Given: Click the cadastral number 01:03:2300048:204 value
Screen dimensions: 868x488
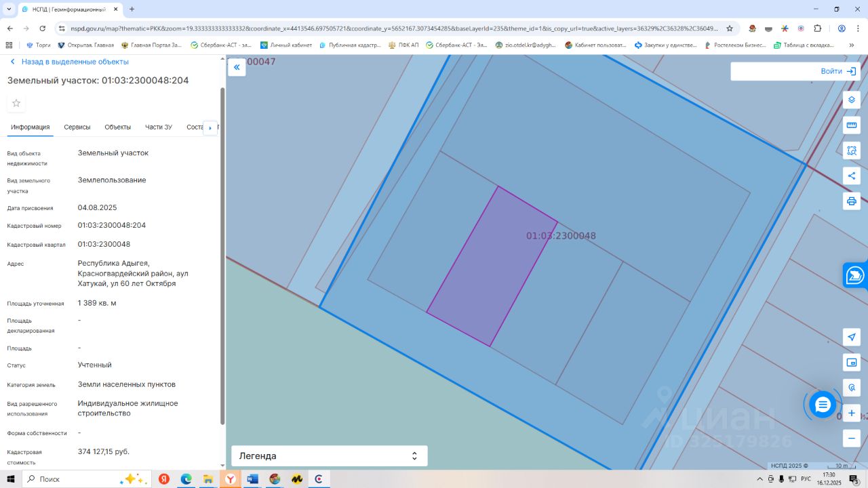Looking at the screenshot, I should click(x=112, y=225).
